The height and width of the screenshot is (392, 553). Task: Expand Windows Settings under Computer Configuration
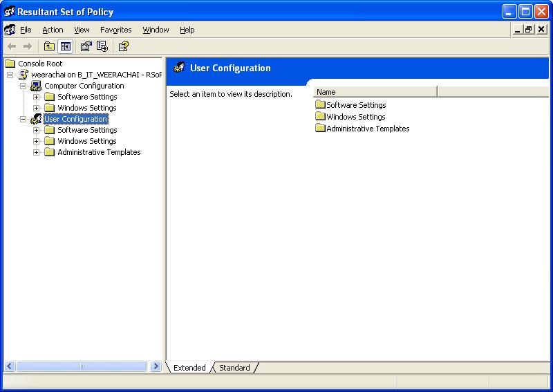pyautogui.click(x=37, y=108)
